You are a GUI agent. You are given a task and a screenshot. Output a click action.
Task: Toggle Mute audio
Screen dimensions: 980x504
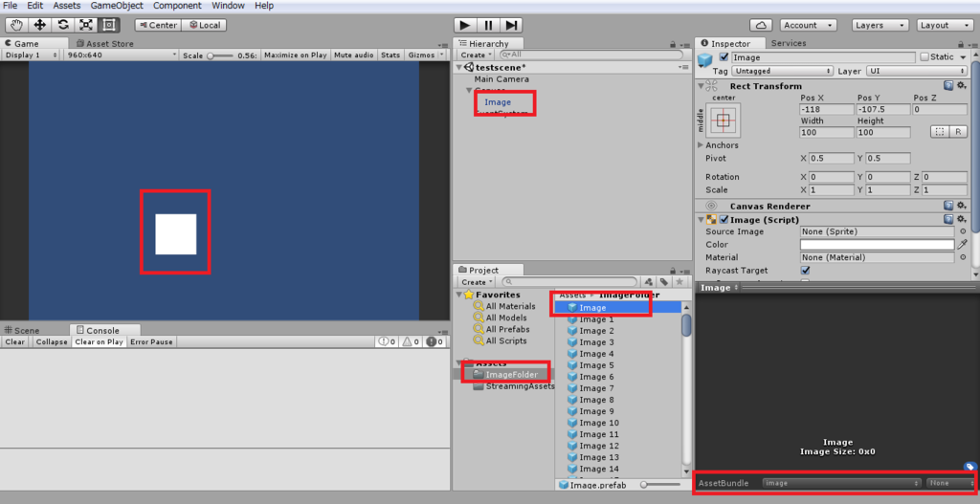pos(354,55)
